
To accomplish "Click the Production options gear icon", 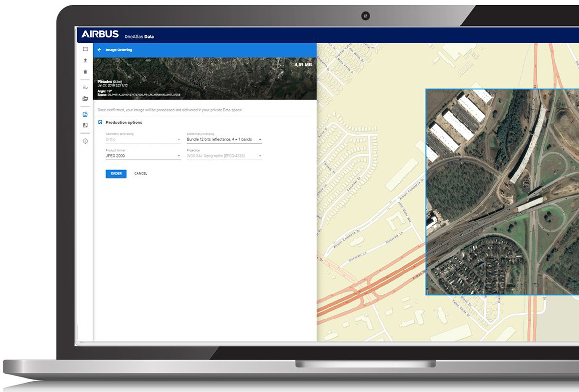I will tap(100, 122).
